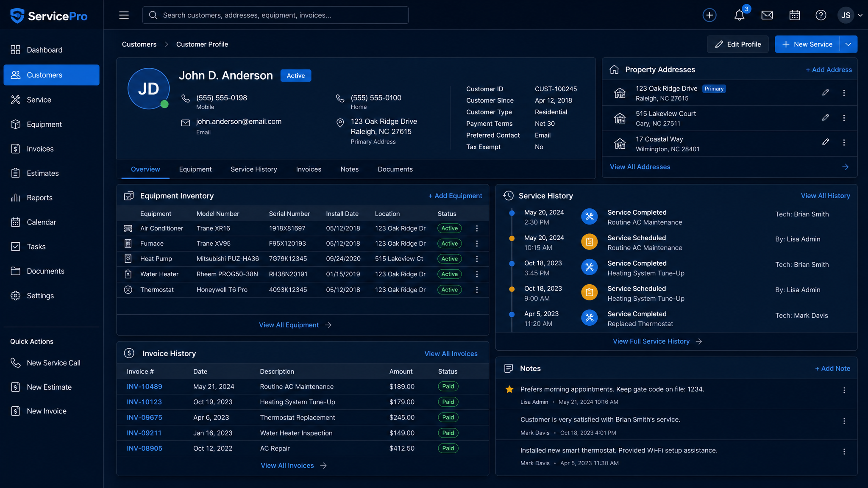Open Tasks in the sidebar

click(51, 247)
